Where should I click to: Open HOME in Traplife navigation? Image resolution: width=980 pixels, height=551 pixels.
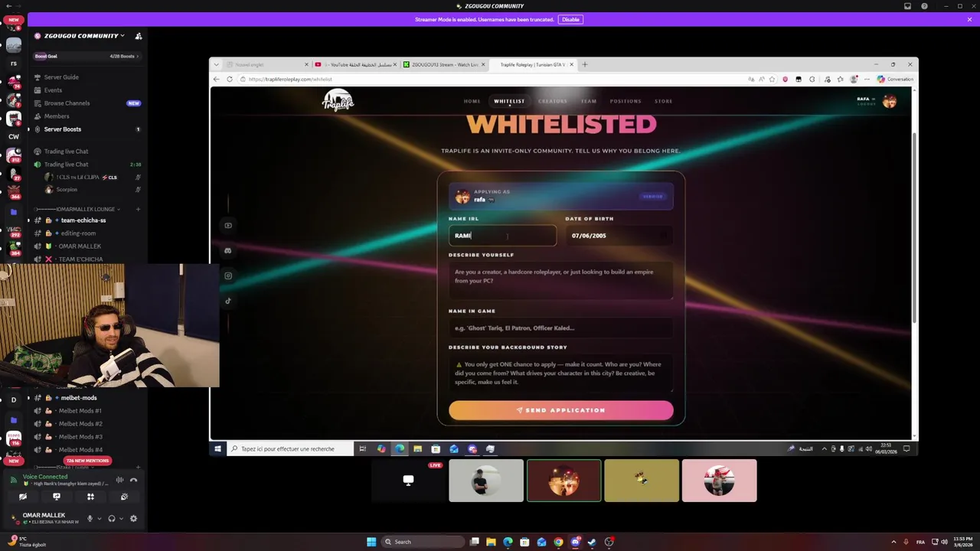(x=472, y=101)
